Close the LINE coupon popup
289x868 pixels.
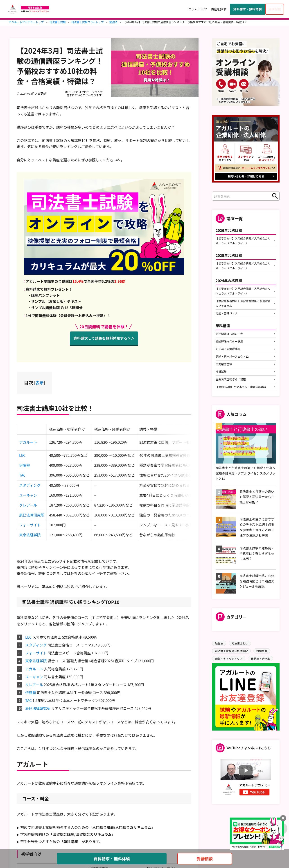point(283,818)
